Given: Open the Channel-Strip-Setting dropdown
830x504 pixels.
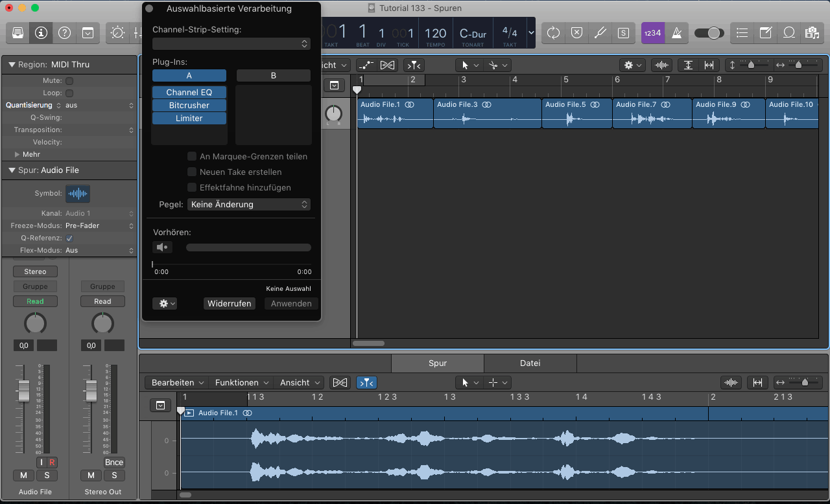Looking at the screenshot, I should (x=231, y=44).
